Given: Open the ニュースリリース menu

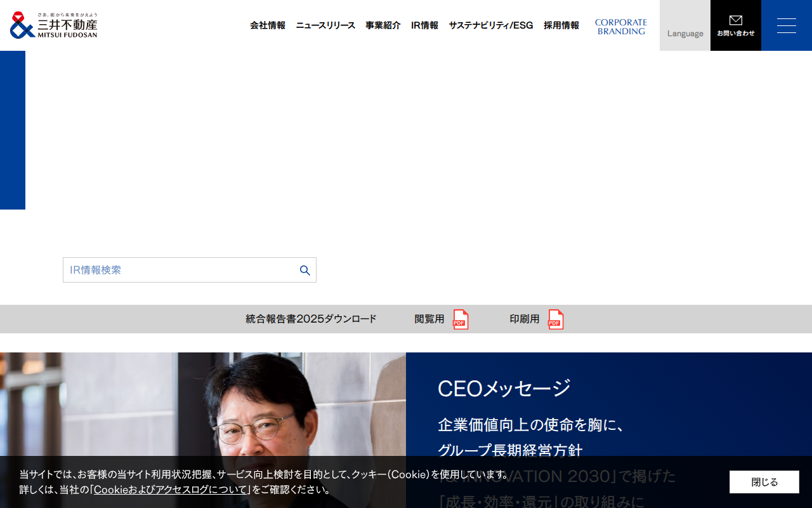Looking at the screenshot, I should 325,25.
